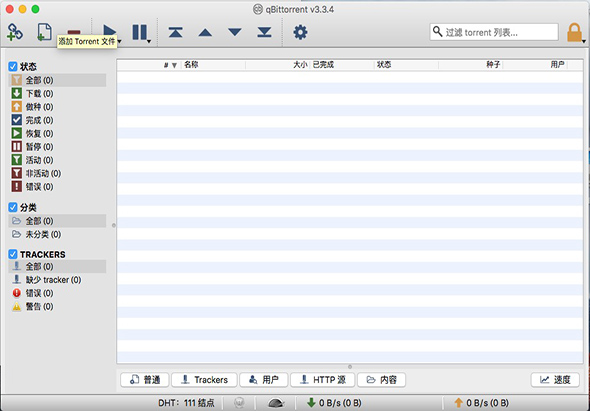
Task: Select the 下载 (0) status filter
Action: pyautogui.click(x=57, y=93)
